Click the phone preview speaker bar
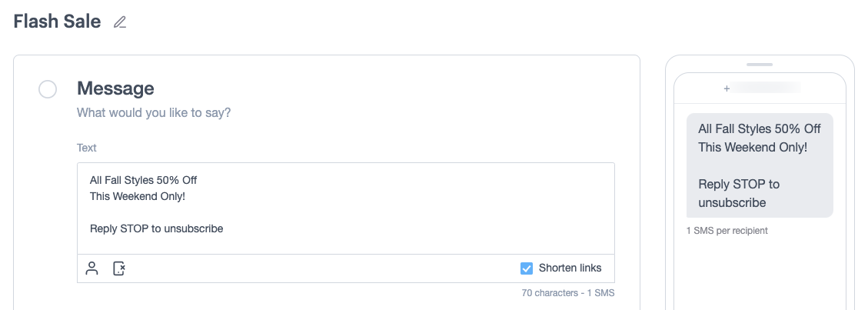Image resolution: width=868 pixels, height=310 pixels. [759, 65]
